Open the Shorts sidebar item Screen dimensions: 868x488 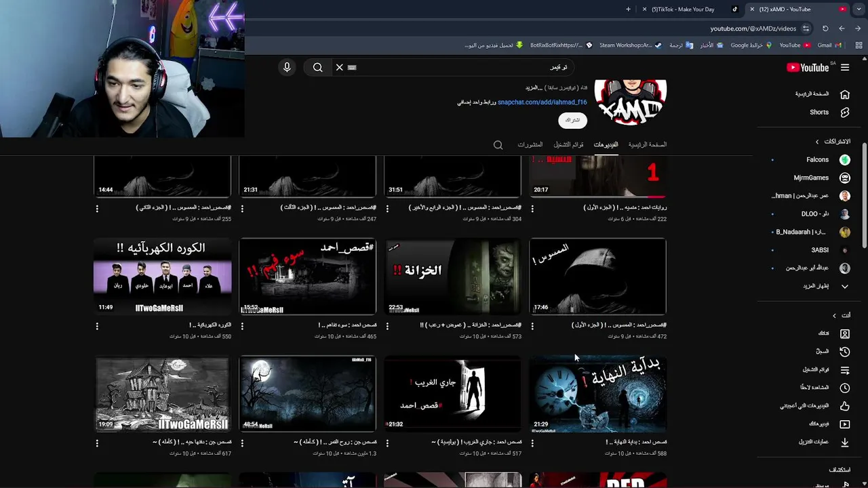821,113
